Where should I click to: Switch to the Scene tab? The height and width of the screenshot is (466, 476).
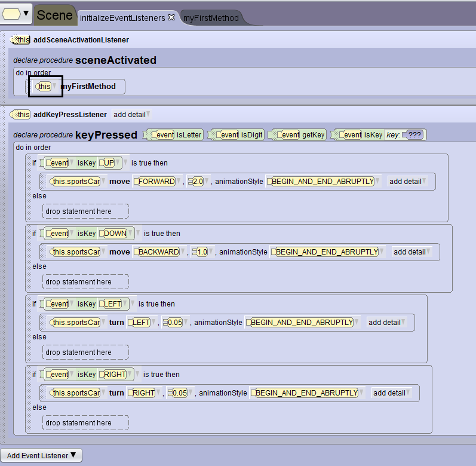54,15
